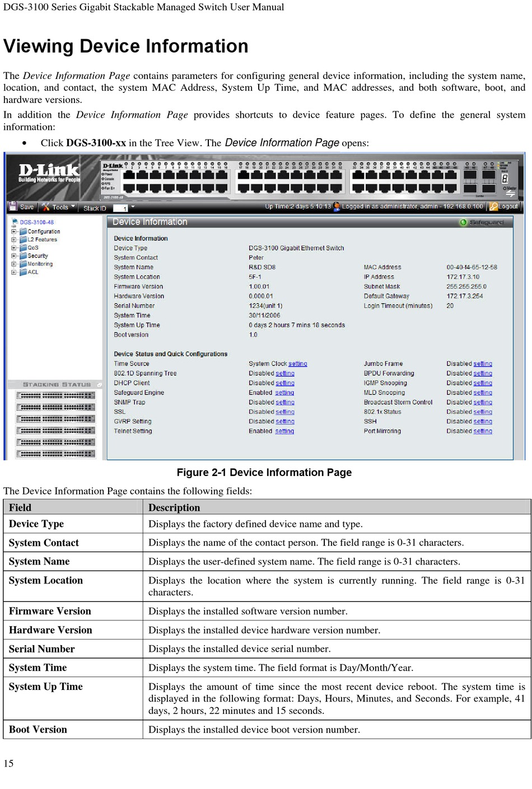Click the Save button label
Image resolution: width=532 pixels, height=789 pixels.
coord(27,207)
